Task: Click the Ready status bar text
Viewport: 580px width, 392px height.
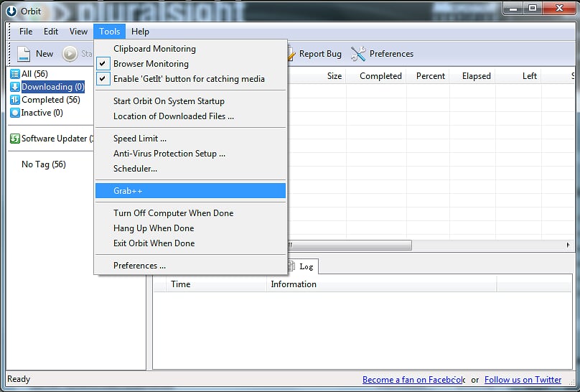Action: pyautogui.click(x=19, y=379)
